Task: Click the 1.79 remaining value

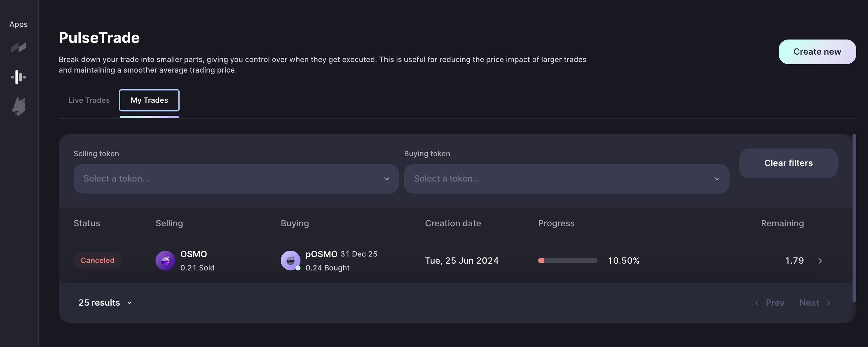Action: (x=794, y=261)
